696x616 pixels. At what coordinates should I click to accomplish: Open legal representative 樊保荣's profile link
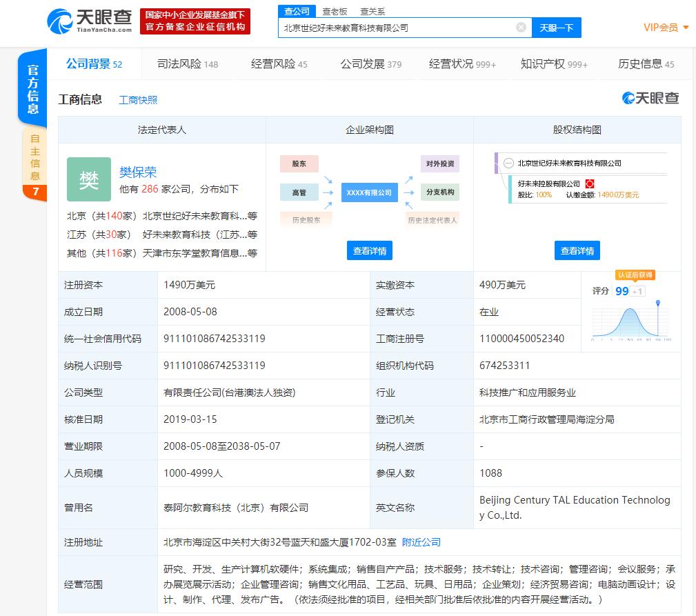[138, 172]
